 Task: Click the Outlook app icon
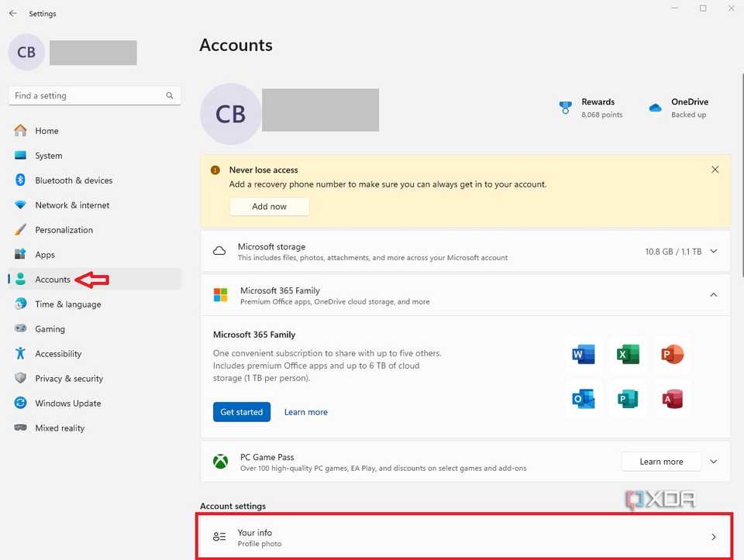click(583, 399)
